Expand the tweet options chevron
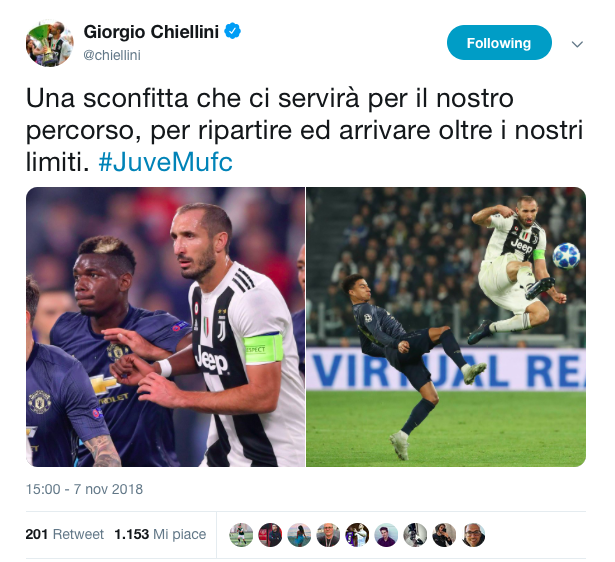Screen dimensions: 615x562 [577, 44]
